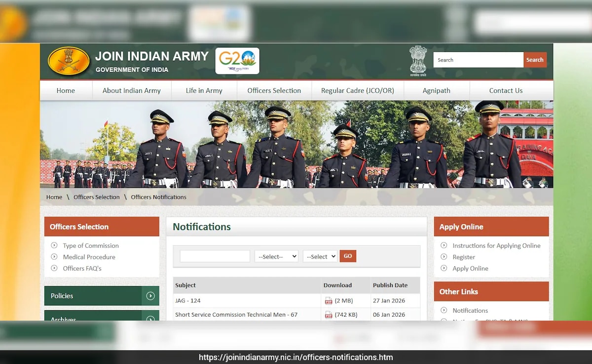Screen dimensions: 592x364
Task: Download the JAG - 124 PDF icon
Action: pos(329,301)
